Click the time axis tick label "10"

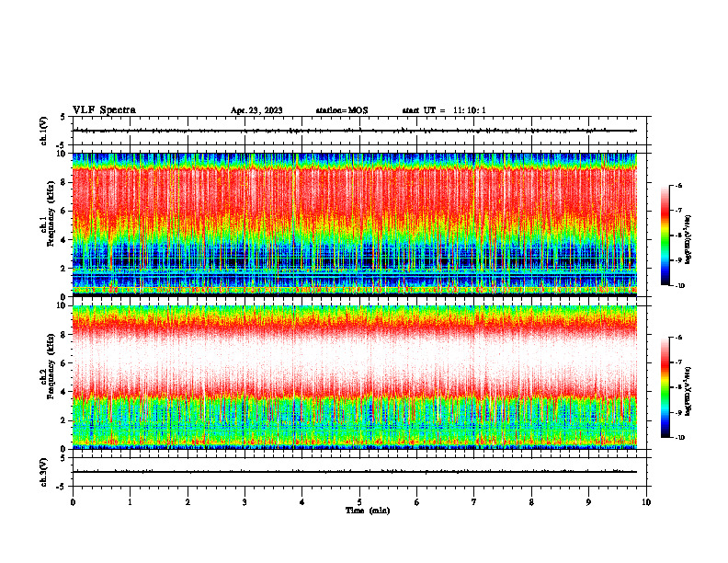click(x=646, y=502)
